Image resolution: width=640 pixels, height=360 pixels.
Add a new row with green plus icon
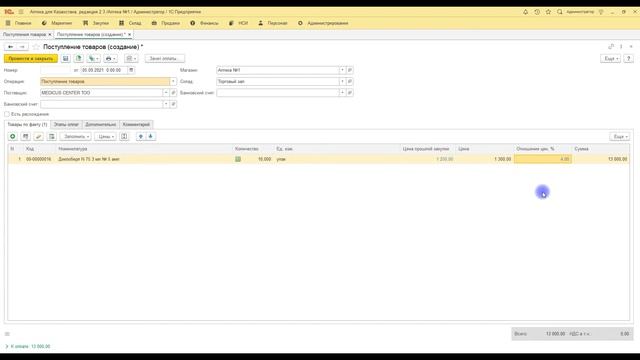click(x=13, y=136)
